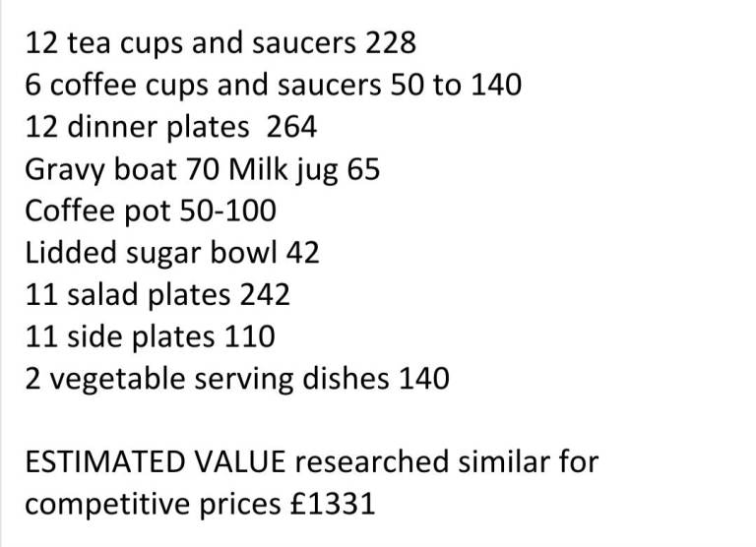Click '6 coffee cups and saucers' text
The width and height of the screenshot is (756, 547).
coord(203,86)
